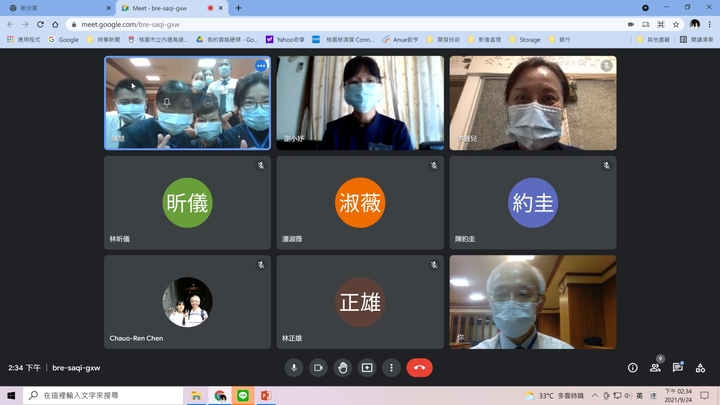720x405 pixels.
Task: Raise your hand in the meeting
Action: [343, 368]
